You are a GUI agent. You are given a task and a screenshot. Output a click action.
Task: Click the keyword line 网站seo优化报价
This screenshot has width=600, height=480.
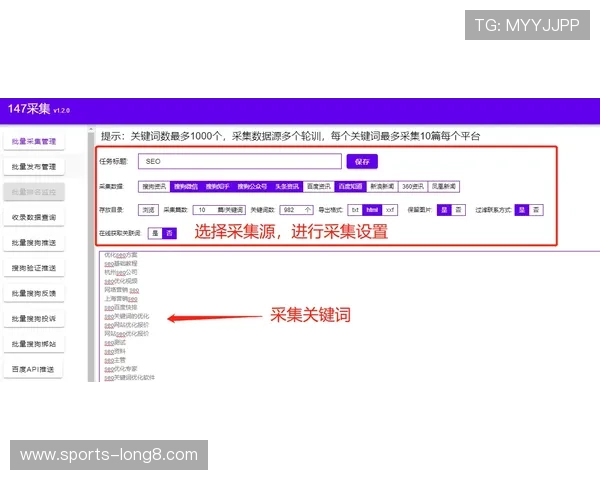pyautogui.click(x=127, y=334)
